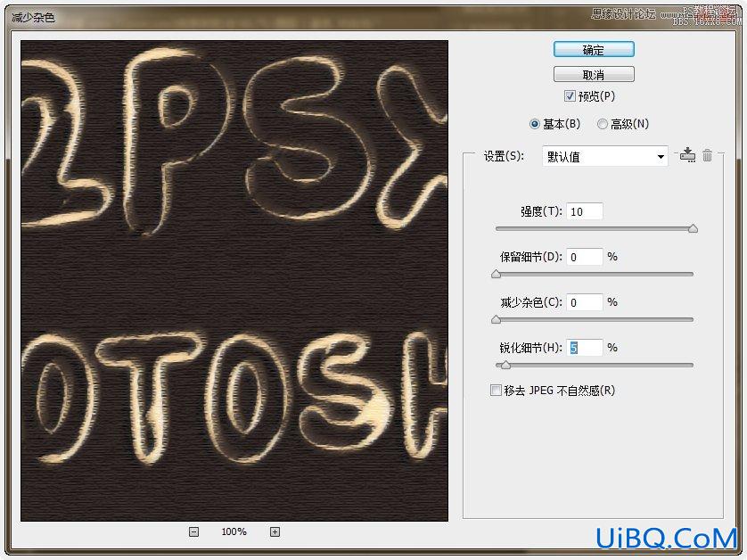Viewport: 747px width, 560px height.
Task: Click the 减少杂色(C) value field
Action: pyautogui.click(x=585, y=302)
